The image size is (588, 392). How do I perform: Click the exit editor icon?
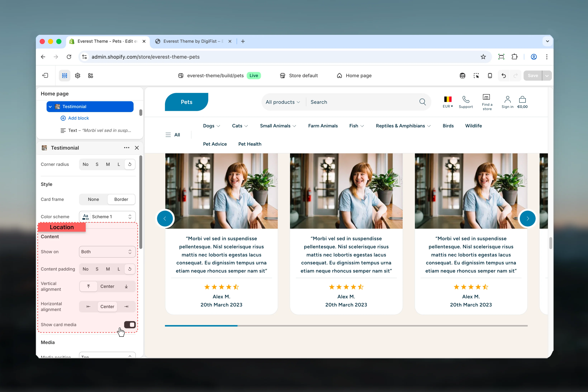(45, 75)
